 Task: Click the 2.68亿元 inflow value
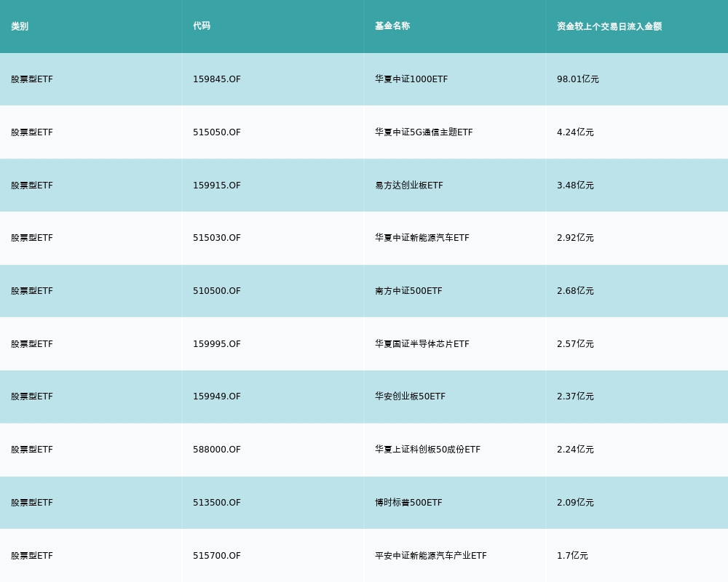tap(575, 291)
